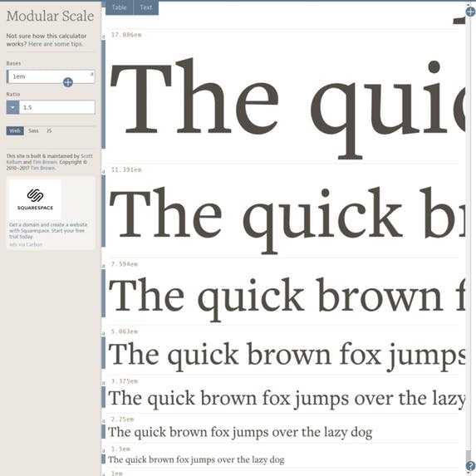The height and width of the screenshot is (476, 476).
Task: Click the 1.5 Ratio input field
Action: click(x=57, y=107)
